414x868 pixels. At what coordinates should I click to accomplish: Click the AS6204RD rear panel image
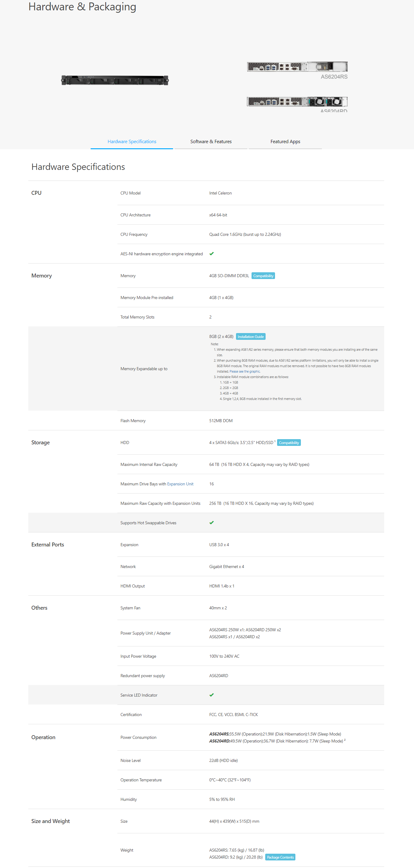(x=297, y=102)
